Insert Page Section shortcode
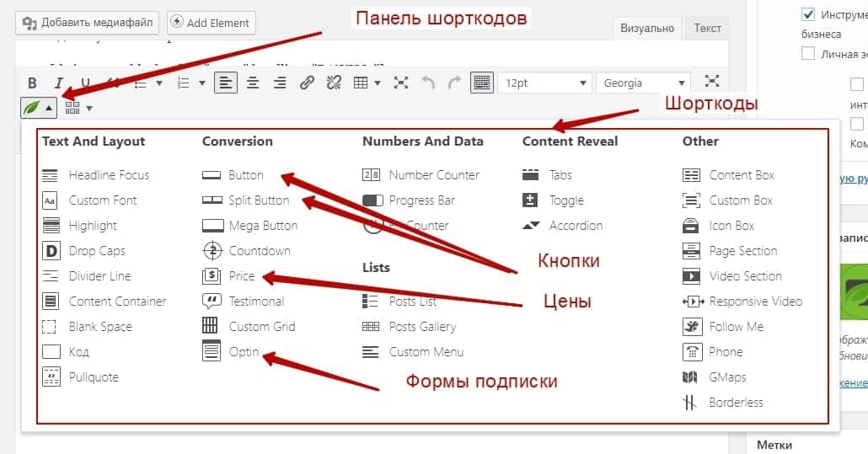 tap(730, 251)
